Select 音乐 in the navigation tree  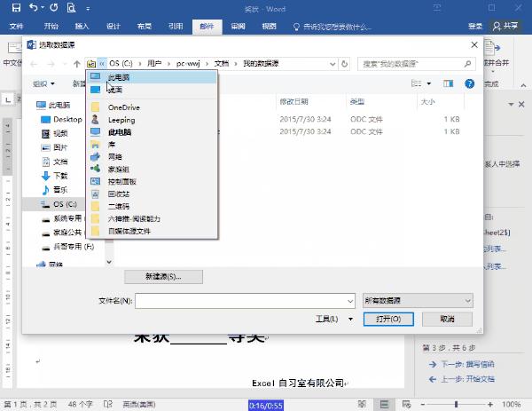pos(54,190)
